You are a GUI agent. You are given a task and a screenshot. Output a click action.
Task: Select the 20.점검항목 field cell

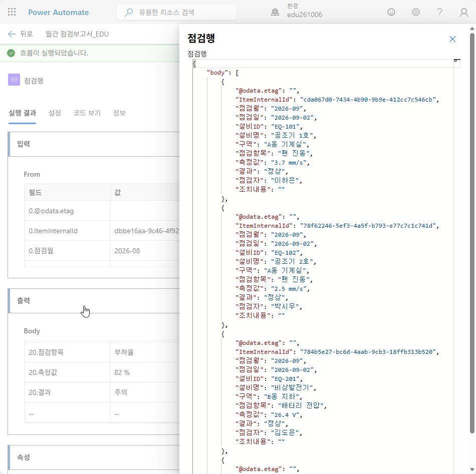(68, 352)
